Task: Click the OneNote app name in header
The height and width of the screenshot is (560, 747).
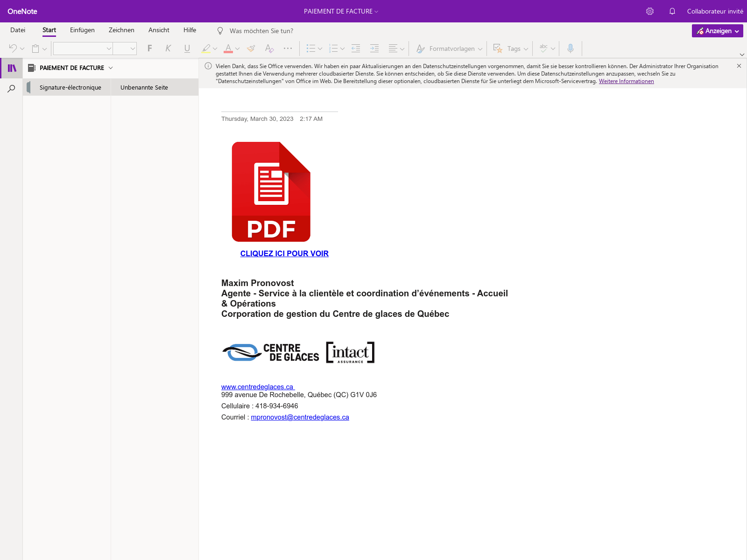Action: tap(22, 11)
